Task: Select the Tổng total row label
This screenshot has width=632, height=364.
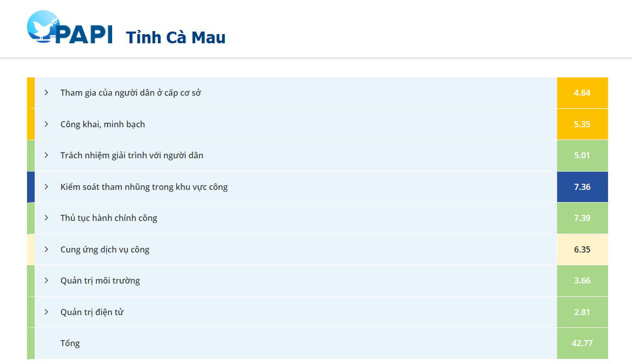Action: (70, 343)
